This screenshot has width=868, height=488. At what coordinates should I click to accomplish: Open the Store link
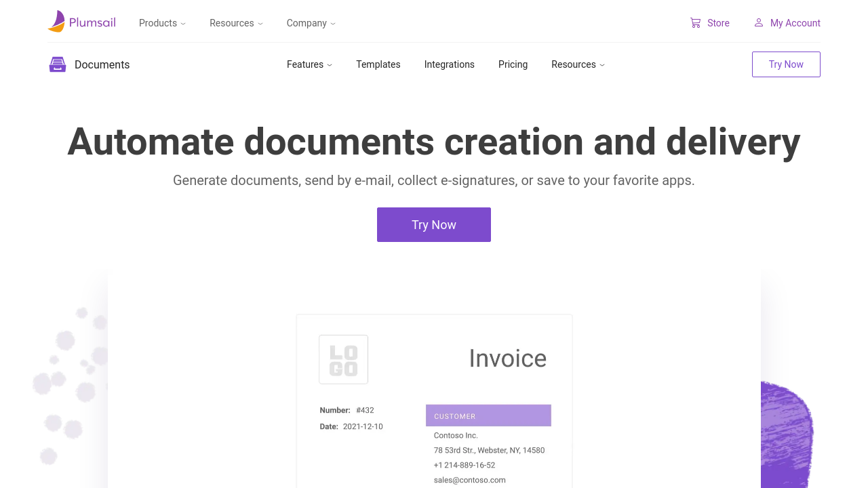pyautogui.click(x=718, y=23)
